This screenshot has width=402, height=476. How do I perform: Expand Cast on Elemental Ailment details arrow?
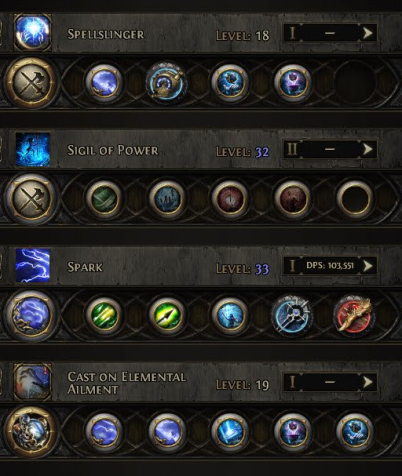(368, 382)
